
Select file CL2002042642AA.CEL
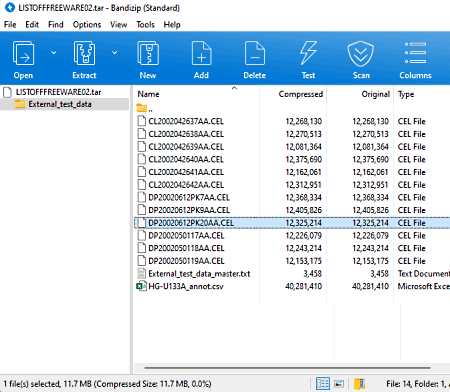186,185
